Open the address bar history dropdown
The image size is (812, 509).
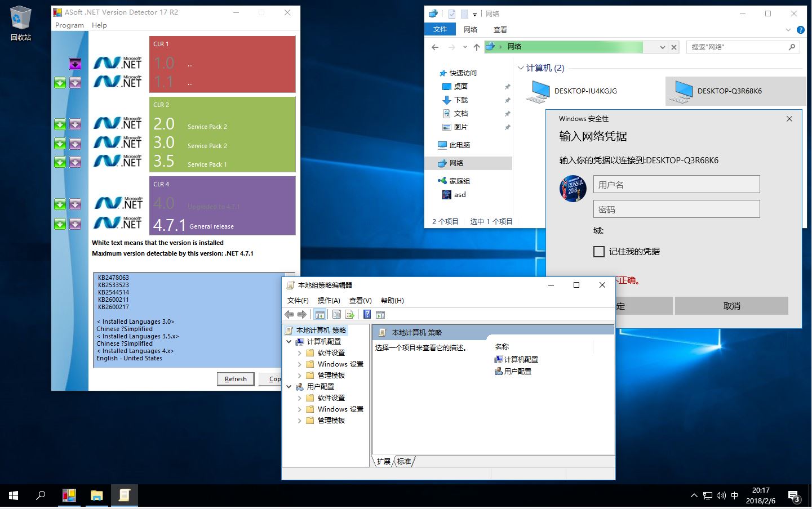[661, 47]
